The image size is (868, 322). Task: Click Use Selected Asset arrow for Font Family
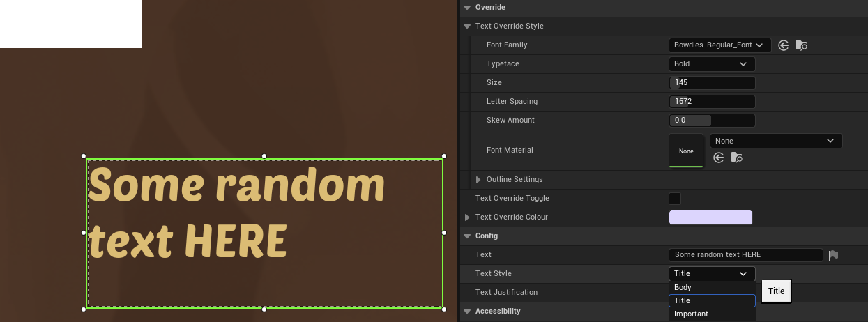[784, 45]
